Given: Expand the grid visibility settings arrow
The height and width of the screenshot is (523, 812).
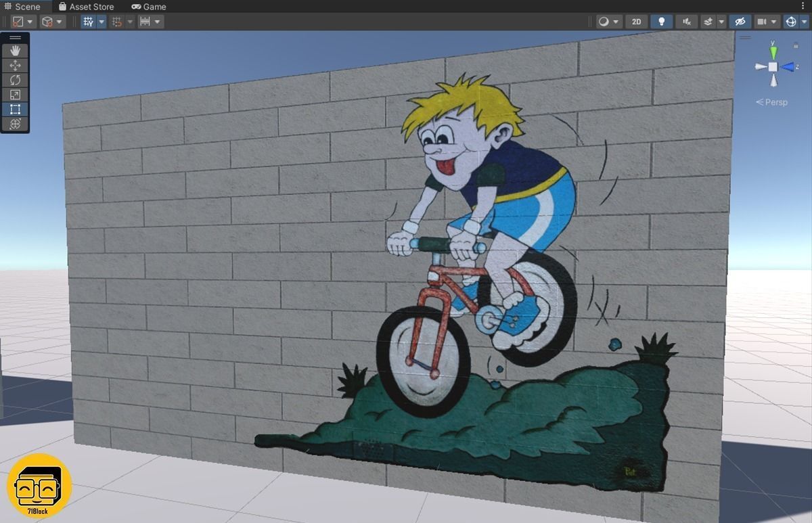Looking at the screenshot, I should [101, 22].
